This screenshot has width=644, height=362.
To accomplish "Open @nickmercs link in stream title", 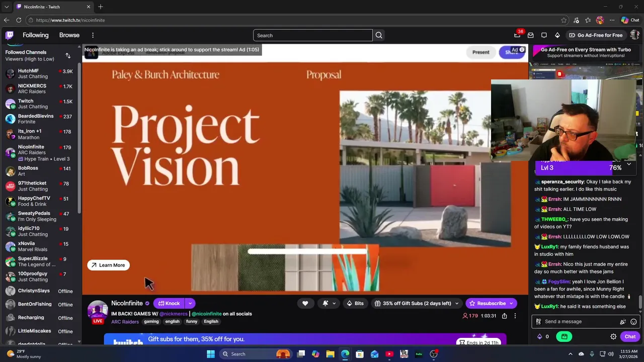I will tap(174, 314).
